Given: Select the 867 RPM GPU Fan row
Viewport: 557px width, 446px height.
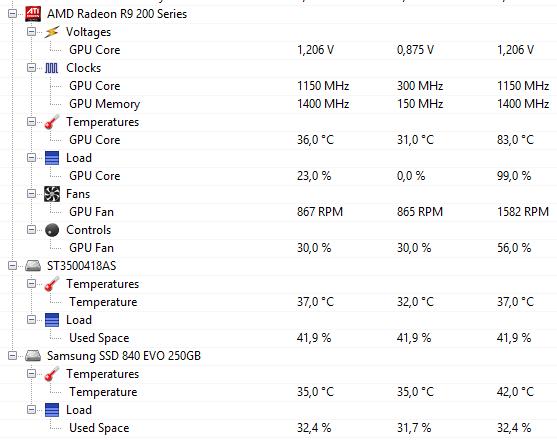Looking at the screenshot, I should 278,212.
